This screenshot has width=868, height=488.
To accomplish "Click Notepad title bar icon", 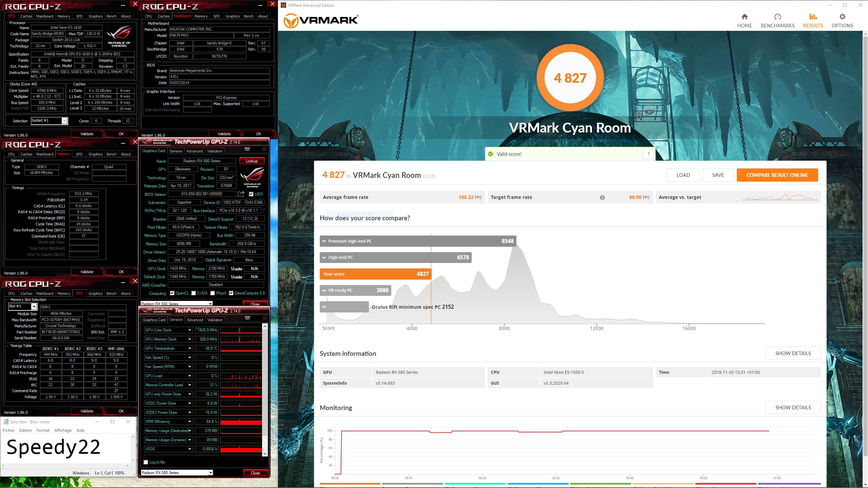I will [6, 422].
